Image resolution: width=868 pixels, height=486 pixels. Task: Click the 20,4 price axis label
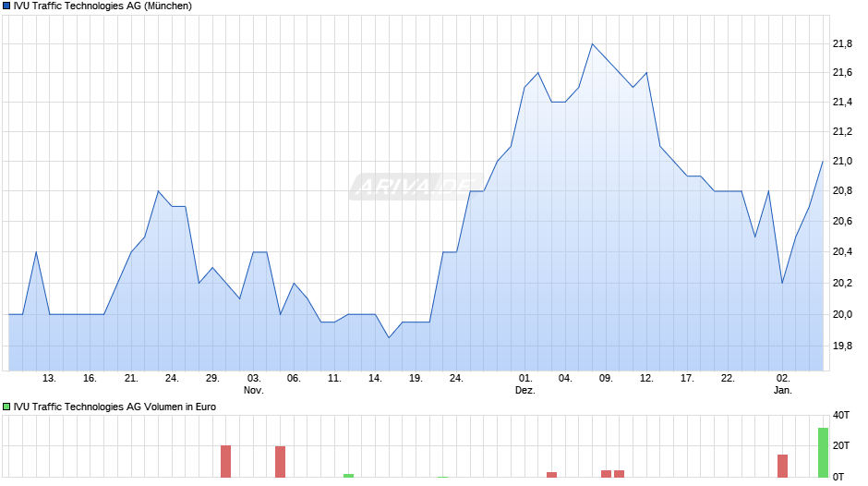click(x=842, y=252)
